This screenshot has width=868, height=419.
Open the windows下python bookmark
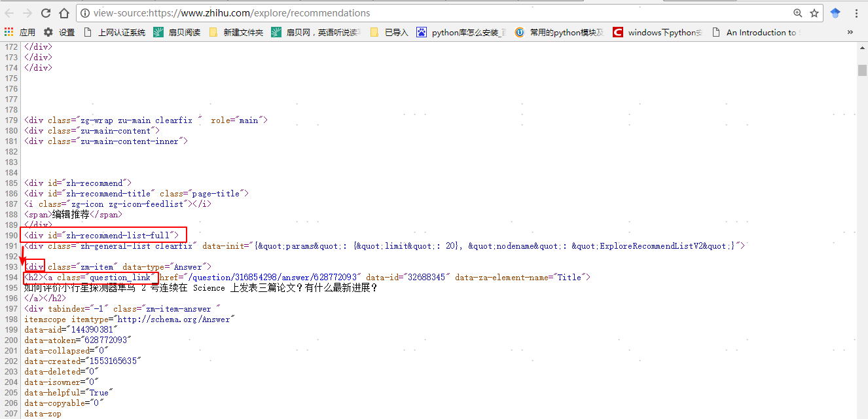pyautogui.click(x=658, y=32)
